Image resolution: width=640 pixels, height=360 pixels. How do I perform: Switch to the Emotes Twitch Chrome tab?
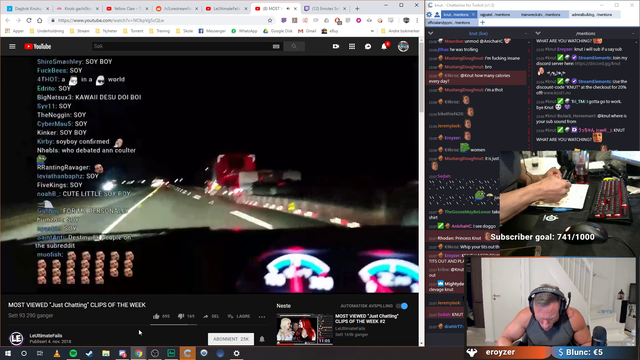click(x=325, y=9)
